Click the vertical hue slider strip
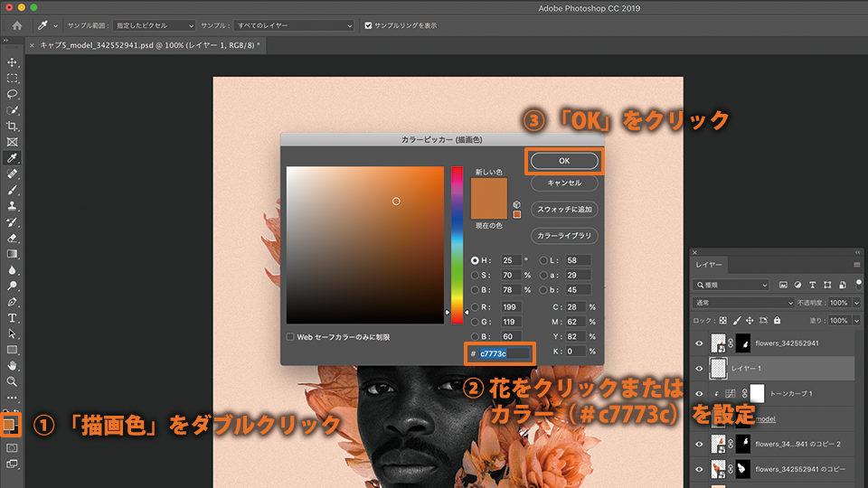Viewport: 868px width, 488px height. (x=457, y=245)
